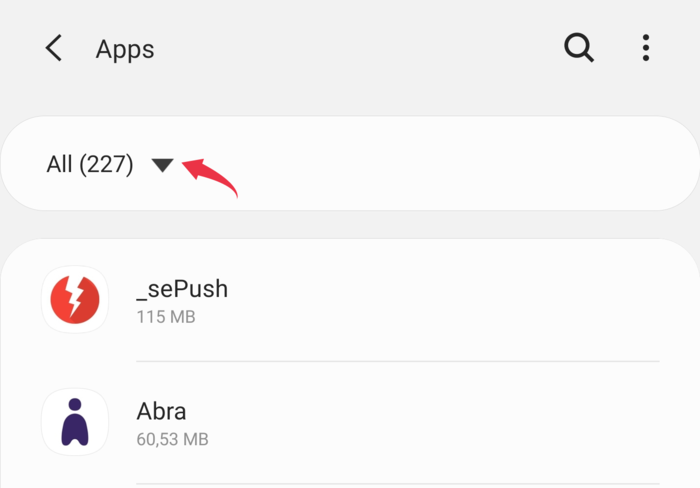The height and width of the screenshot is (488, 700).
Task: Open the All (227) filter label
Action: point(90,164)
